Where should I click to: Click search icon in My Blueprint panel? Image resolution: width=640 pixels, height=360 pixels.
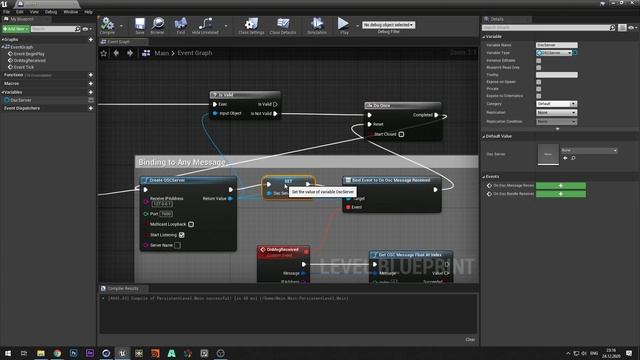78,29
